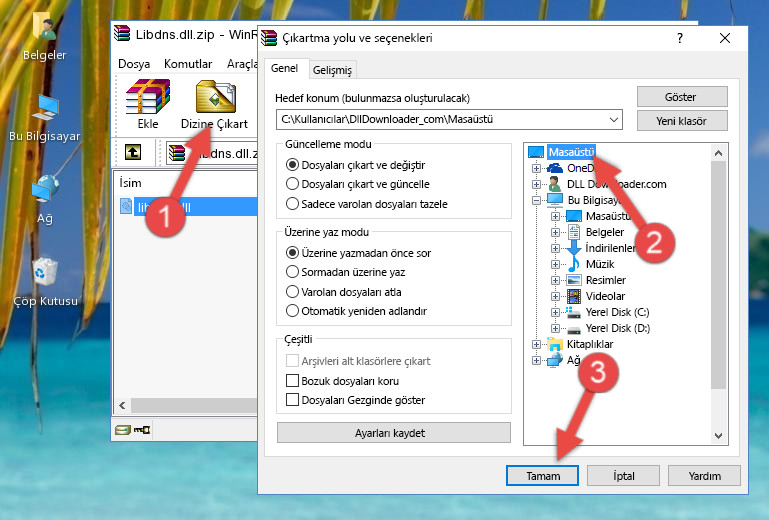Open Belgeler desktop shortcut
769x520 pixels.
(x=45, y=37)
